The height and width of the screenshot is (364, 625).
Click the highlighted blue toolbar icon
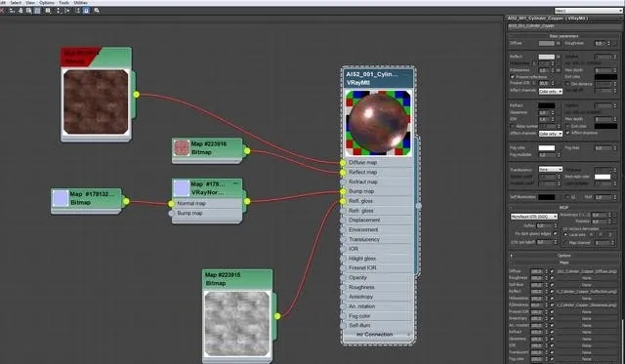click(x=86, y=11)
